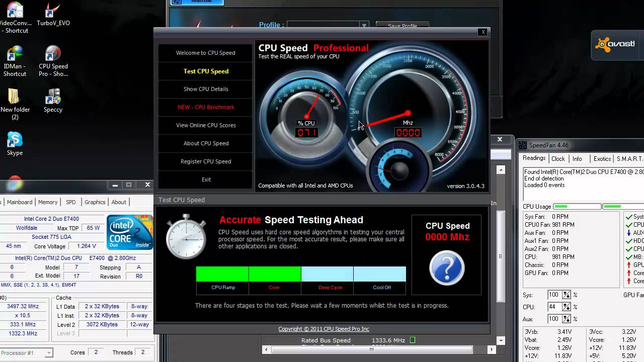The width and height of the screenshot is (644, 362).
Task: Close the CPU Speed Professional window
Action: (483, 32)
